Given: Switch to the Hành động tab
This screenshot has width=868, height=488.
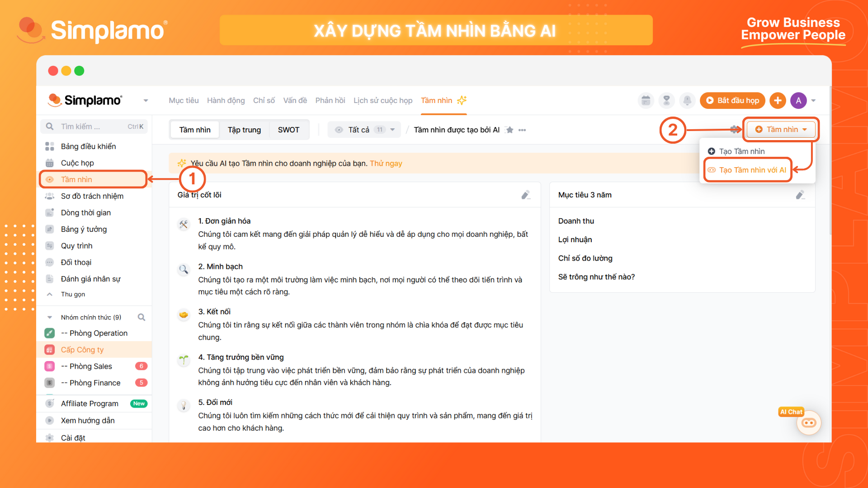Looking at the screenshot, I should [x=226, y=100].
